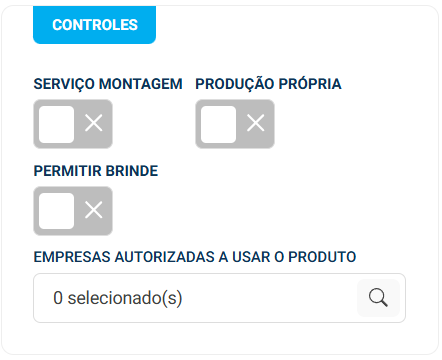Click the X icon in Produção Própria switch
The width and height of the screenshot is (442, 360).
tap(256, 123)
